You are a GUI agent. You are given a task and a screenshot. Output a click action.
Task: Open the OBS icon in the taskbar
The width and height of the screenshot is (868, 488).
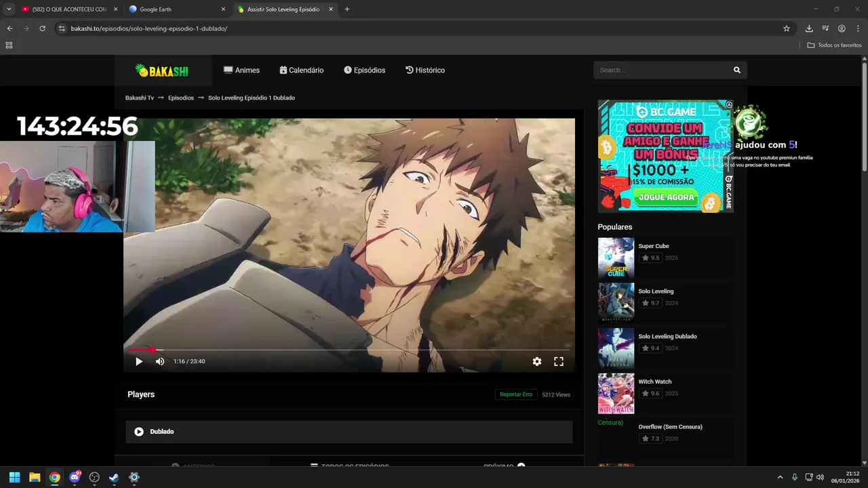click(x=94, y=477)
